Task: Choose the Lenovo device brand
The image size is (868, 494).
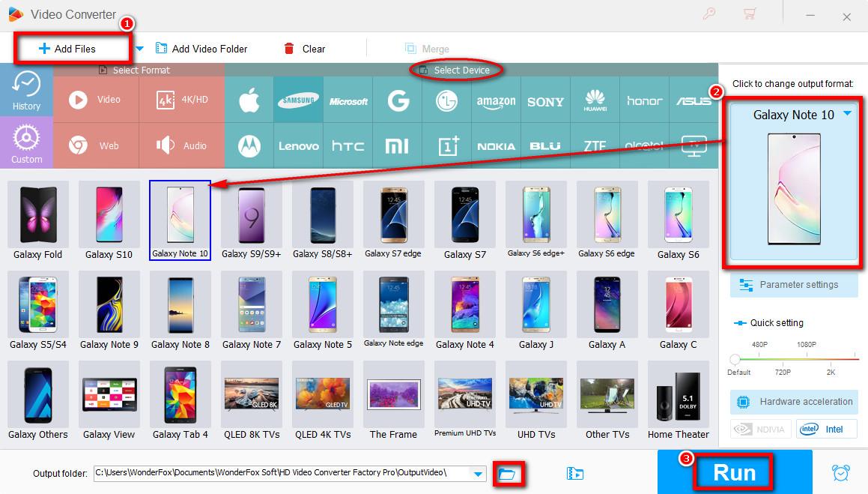Action: 298,146
